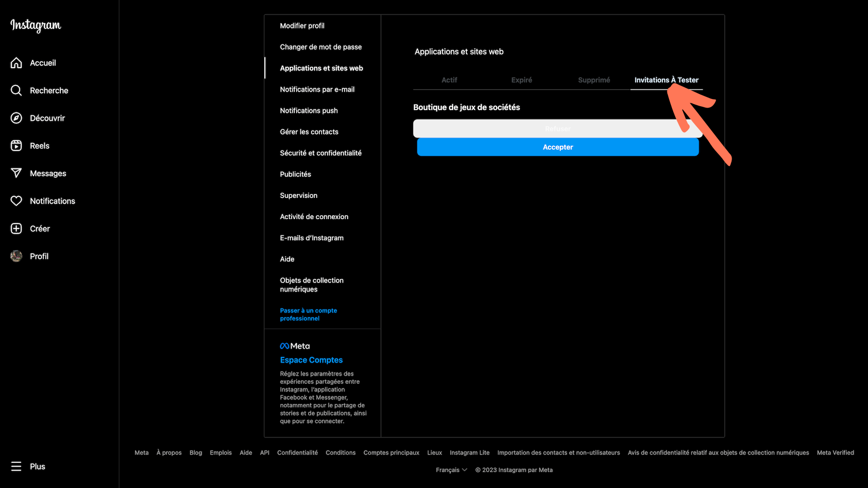Click Passer à un compte professionnel
This screenshot has height=488, width=868.
[x=308, y=314]
